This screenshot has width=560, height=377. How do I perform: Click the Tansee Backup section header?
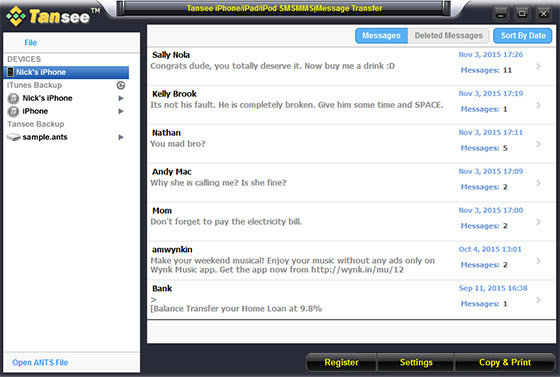36,124
